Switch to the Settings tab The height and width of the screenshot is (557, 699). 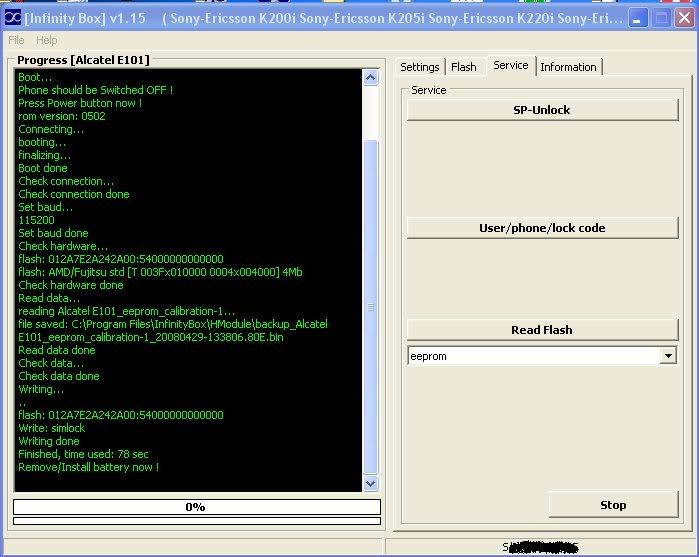tap(419, 67)
